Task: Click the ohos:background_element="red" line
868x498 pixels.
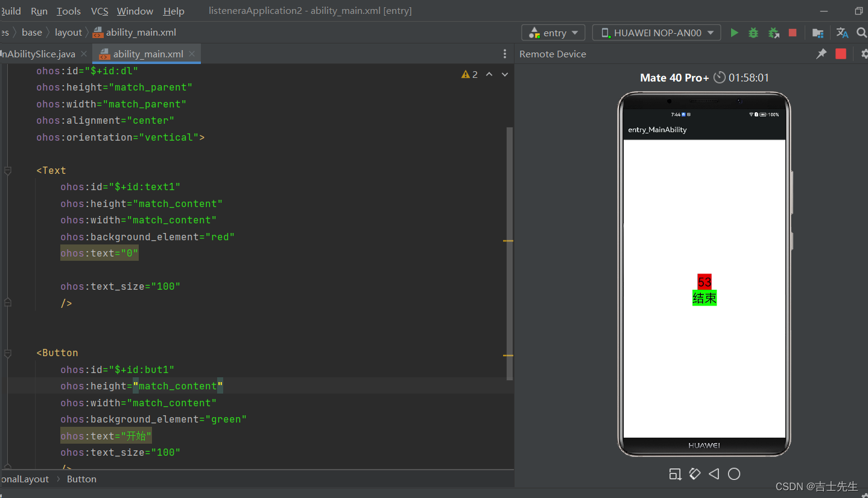Action: point(147,237)
